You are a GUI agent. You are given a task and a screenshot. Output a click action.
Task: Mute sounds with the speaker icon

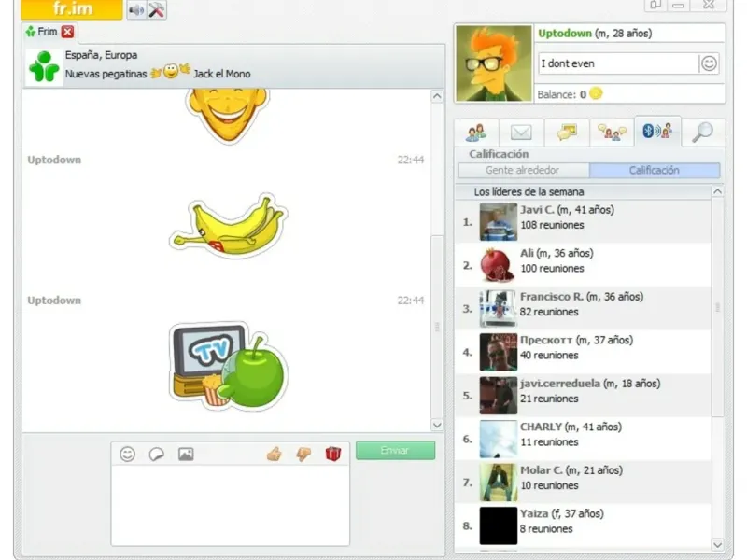[x=136, y=10]
